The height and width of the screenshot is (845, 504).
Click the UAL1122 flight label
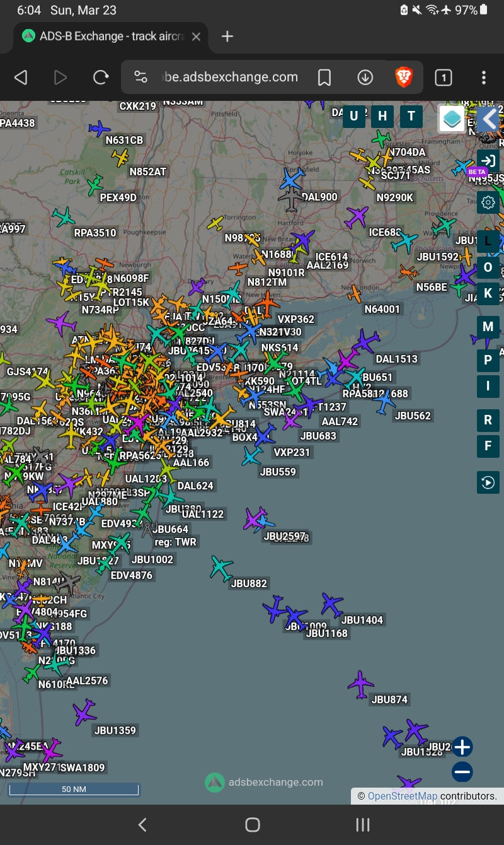pyautogui.click(x=203, y=514)
